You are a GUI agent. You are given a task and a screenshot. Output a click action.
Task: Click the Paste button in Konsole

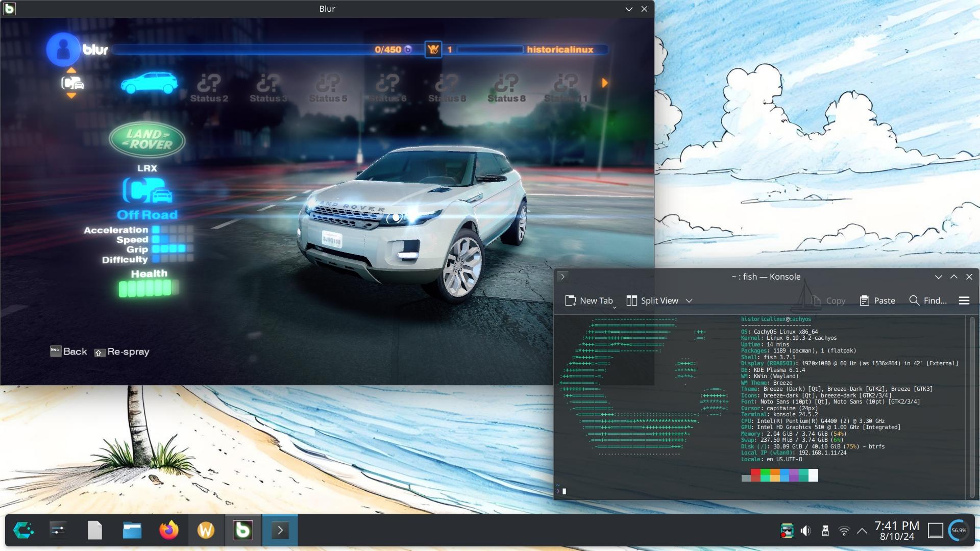click(877, 300)
